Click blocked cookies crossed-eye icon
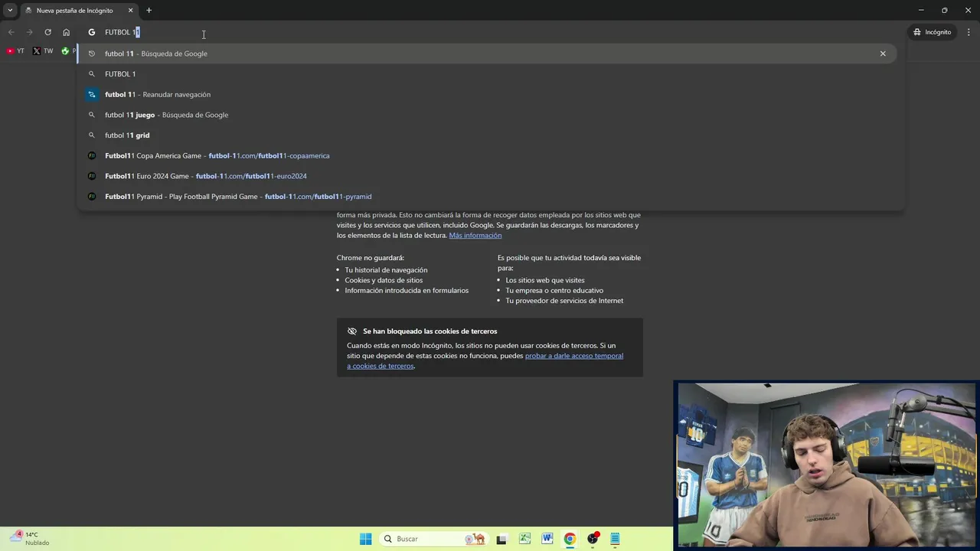This screenshot has height=551, width=980. 352,331
